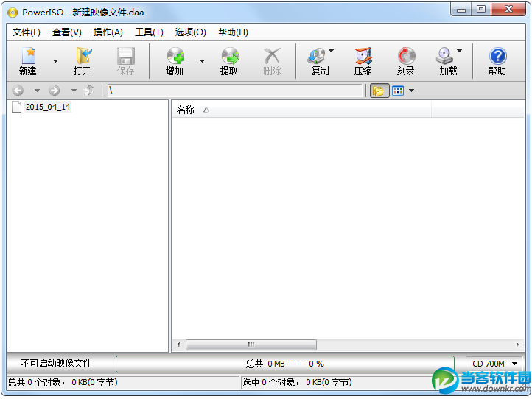Click the horizontal scrollbar thumb

(x=251, y=345)
